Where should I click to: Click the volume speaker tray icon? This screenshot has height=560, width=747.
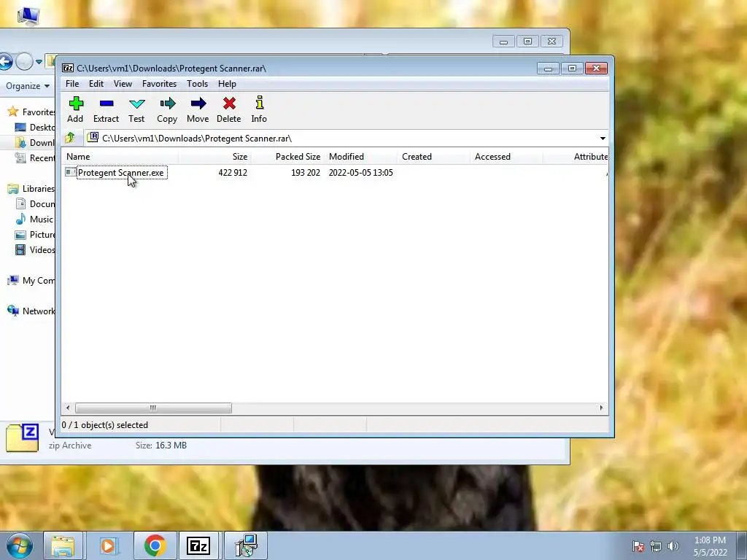pos(673,546)
